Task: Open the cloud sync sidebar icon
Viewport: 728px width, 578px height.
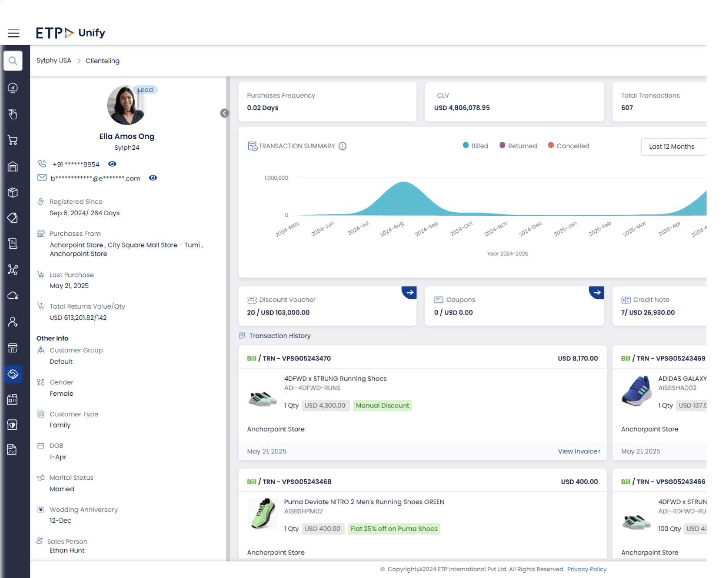Action: coord(13,295)
